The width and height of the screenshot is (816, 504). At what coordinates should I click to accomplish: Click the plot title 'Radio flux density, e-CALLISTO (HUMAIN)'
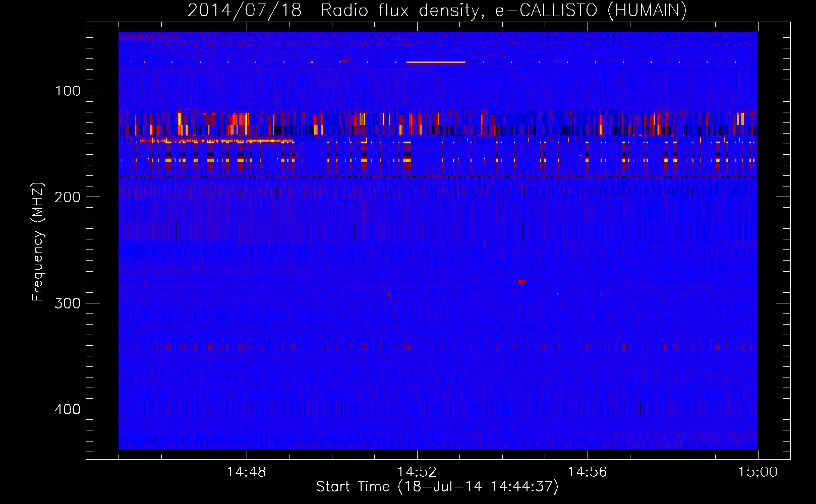pos(503,10)
